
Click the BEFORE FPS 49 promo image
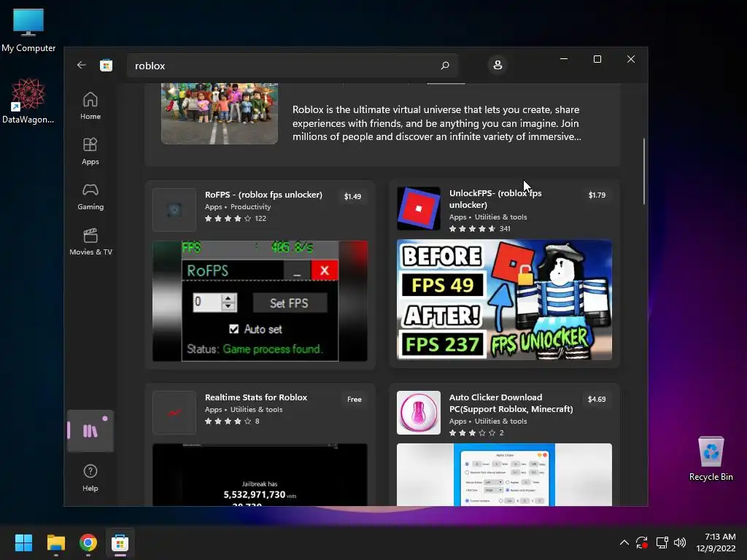point(504,300)
